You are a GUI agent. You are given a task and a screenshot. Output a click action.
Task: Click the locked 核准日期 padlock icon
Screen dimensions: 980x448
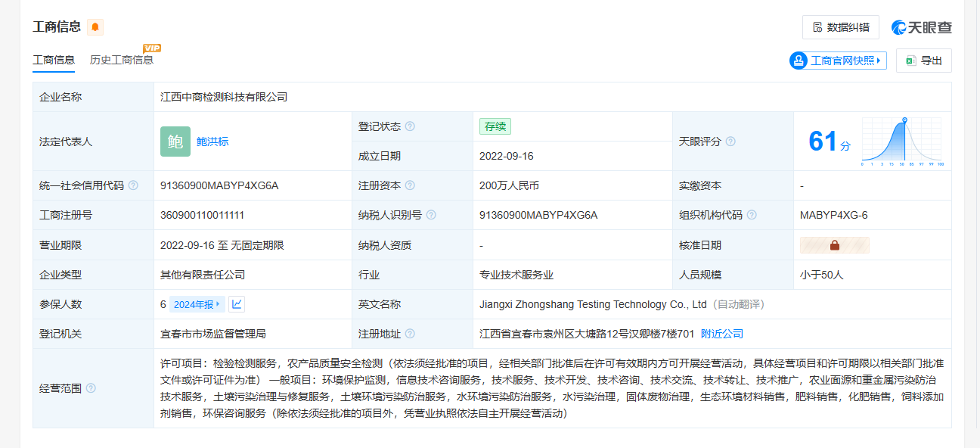tap(834, 245)
